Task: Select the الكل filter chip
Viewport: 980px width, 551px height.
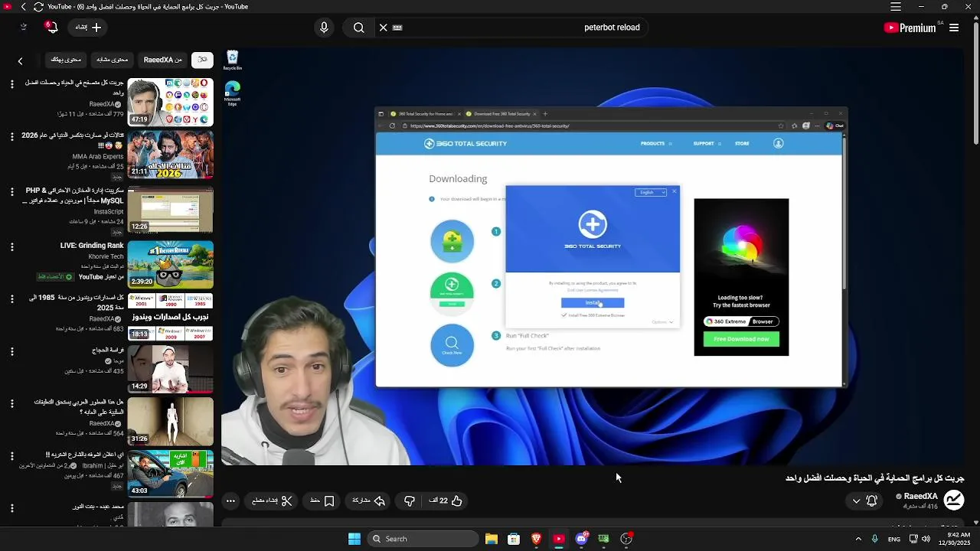Action: (202, 60)
